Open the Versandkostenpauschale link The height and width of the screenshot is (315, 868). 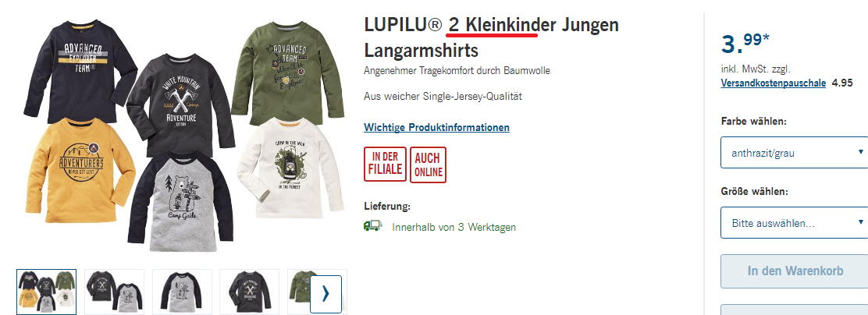click(x=774, y=83)
